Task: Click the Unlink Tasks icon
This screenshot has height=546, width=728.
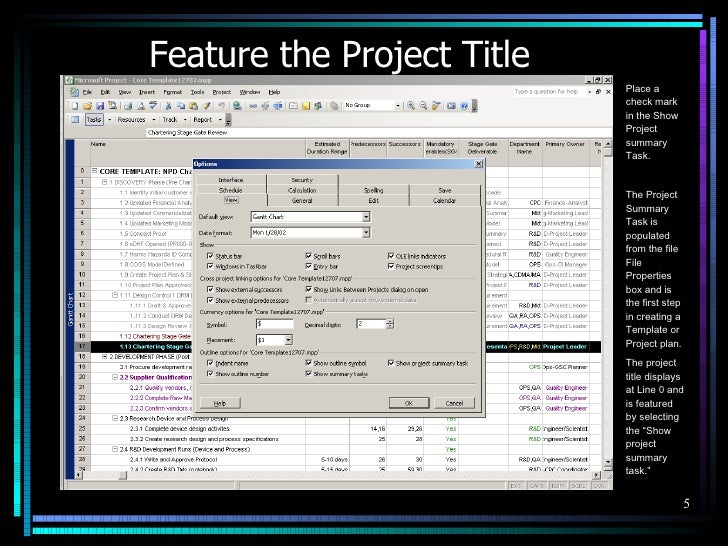Action: click(265, 106)
